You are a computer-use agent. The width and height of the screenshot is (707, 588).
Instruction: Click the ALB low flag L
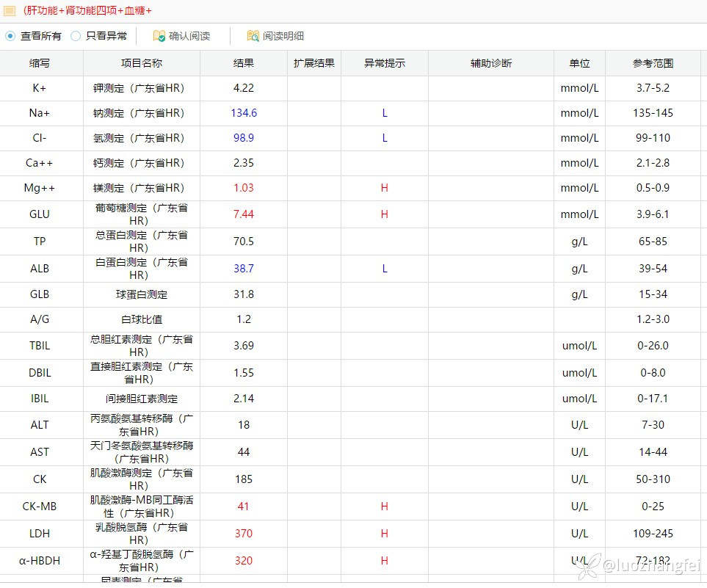[x=384, y=269]
